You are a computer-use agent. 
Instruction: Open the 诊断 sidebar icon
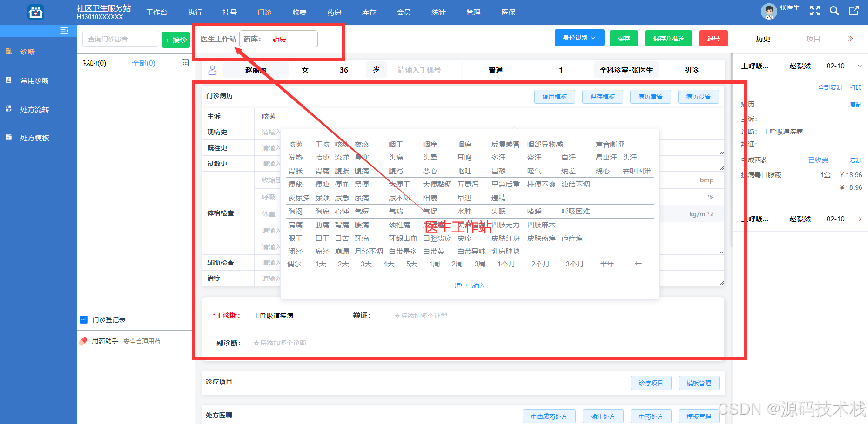(8, 51)
